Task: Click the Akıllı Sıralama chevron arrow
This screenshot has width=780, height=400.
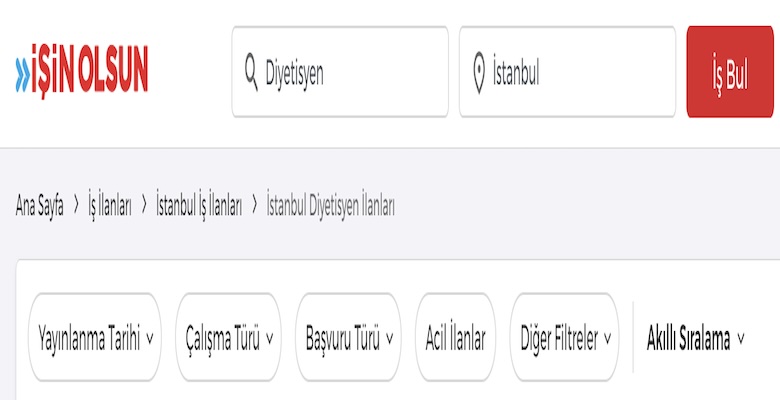Action: 741,338
